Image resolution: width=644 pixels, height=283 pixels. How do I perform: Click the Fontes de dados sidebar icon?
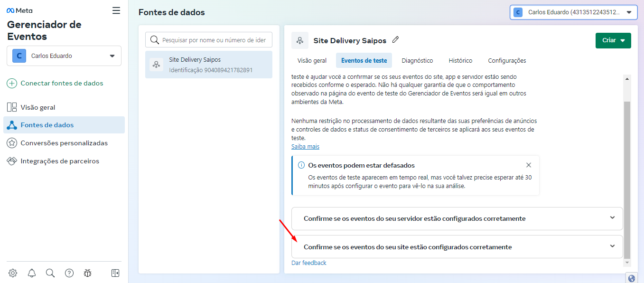(12, 125)
